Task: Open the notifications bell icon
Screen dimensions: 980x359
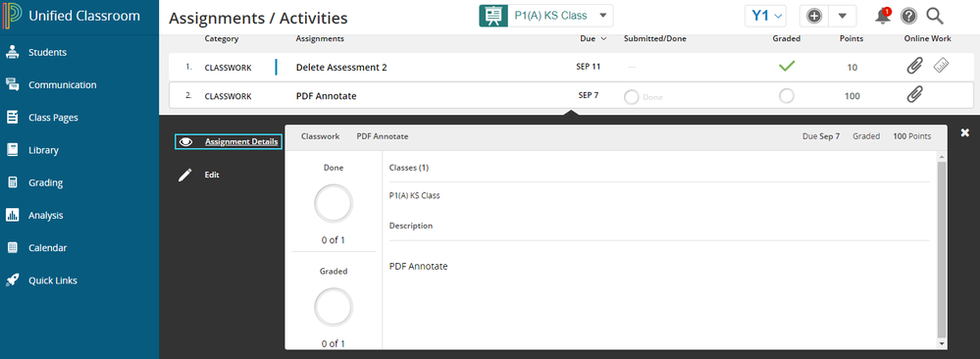Action: coord(883,17)
